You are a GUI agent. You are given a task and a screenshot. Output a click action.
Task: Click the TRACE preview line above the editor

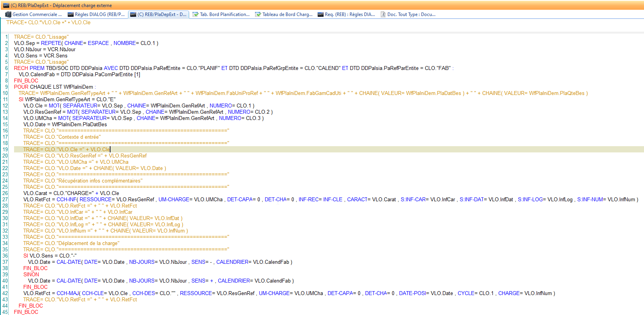[x=48, y=23]
